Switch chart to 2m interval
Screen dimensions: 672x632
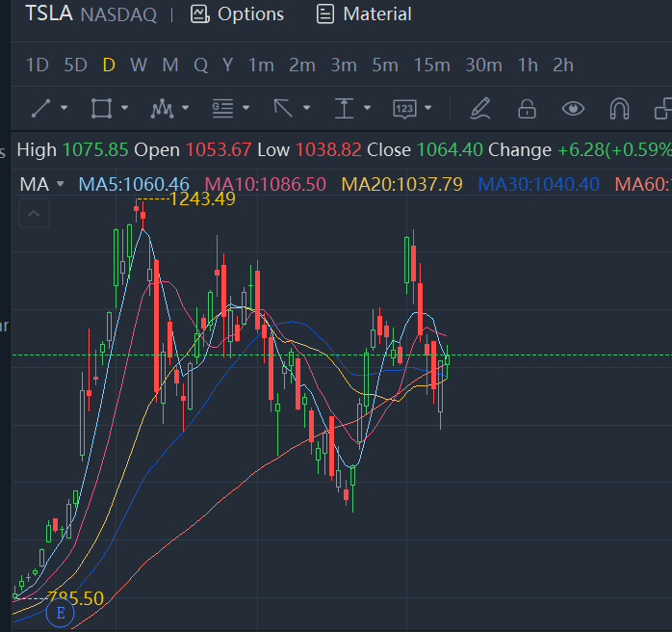(302, 66)
